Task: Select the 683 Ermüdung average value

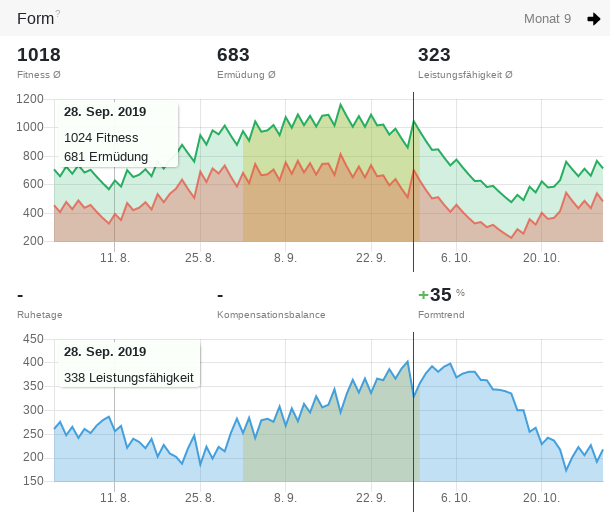Action: coord(233,55)
